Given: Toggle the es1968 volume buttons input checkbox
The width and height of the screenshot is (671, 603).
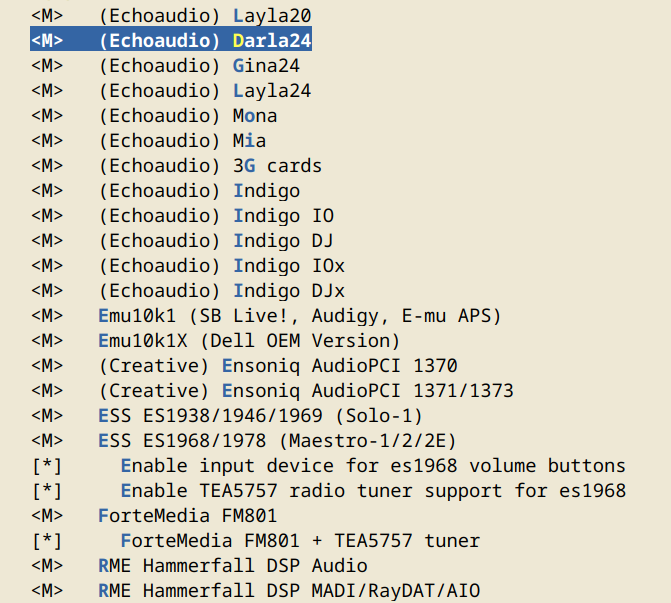Looking at the screenshot, I should 46,466.
